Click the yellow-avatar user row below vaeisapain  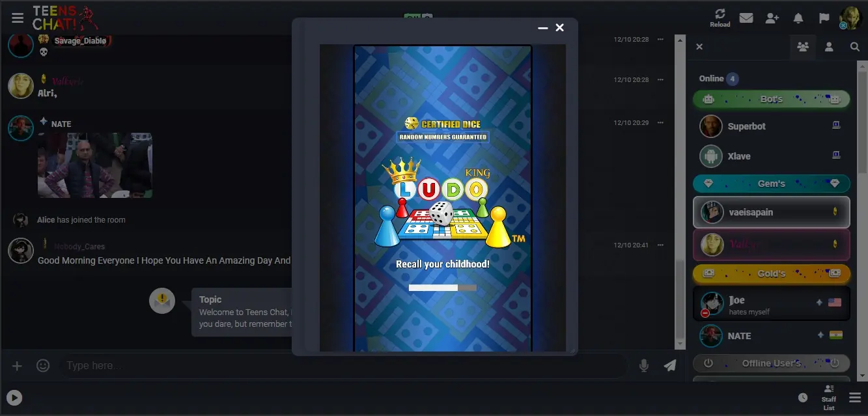[772, 245]
